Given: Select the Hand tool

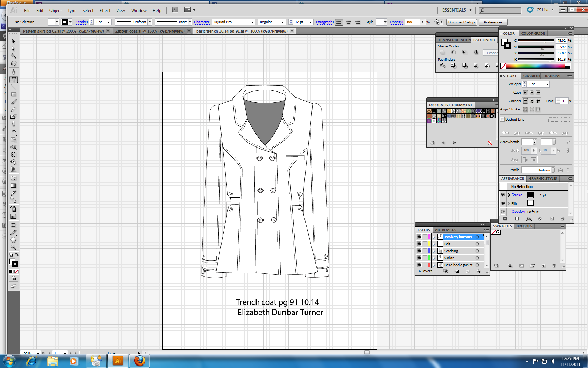Looking at the screenshot, I should tap(14, 240).
